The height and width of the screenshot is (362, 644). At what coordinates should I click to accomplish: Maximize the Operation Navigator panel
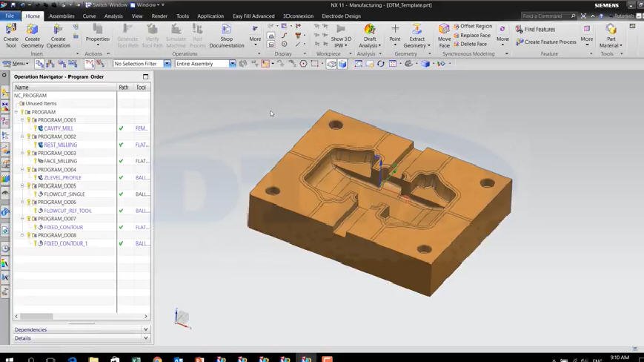point(145,77)
